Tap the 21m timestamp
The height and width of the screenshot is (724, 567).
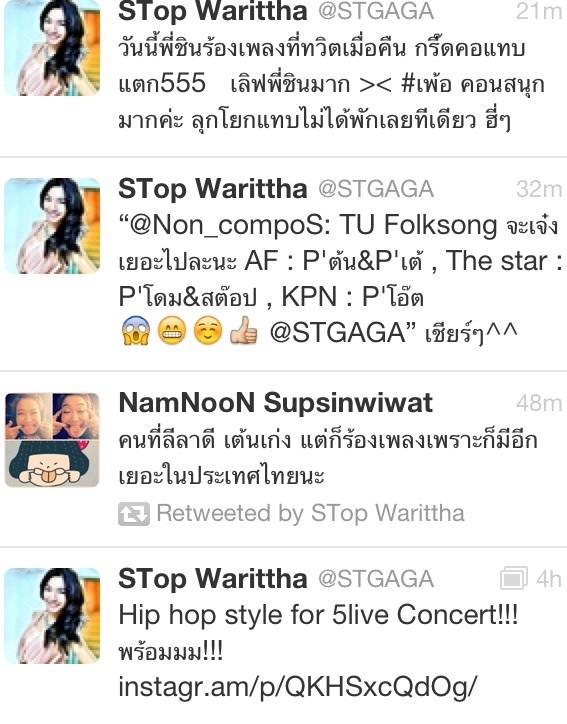click(539, 11)
